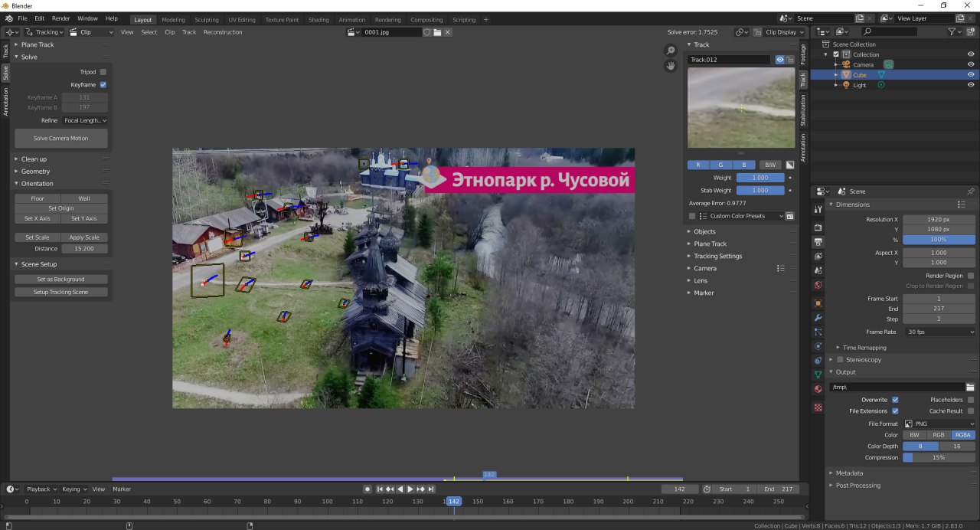Open the Modifiers wrench icon
The height and width of the screenshot is (530, 980).
(818, 318)
